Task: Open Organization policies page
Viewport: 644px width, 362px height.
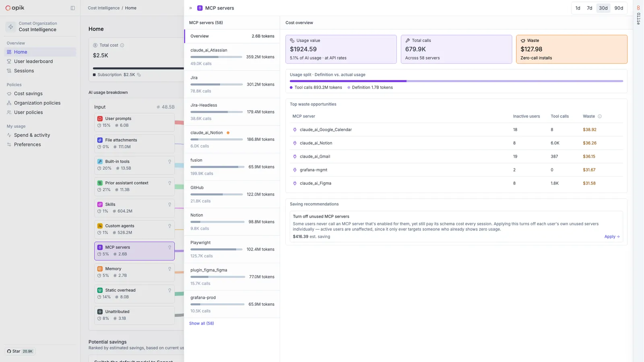Action: (x=40, y=103)
